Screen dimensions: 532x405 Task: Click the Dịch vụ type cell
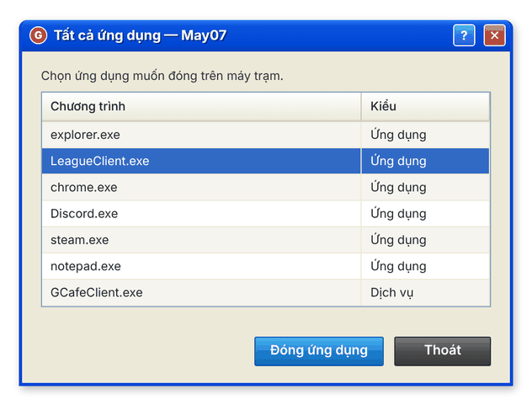pyautogui.click(x=425, y=293)
